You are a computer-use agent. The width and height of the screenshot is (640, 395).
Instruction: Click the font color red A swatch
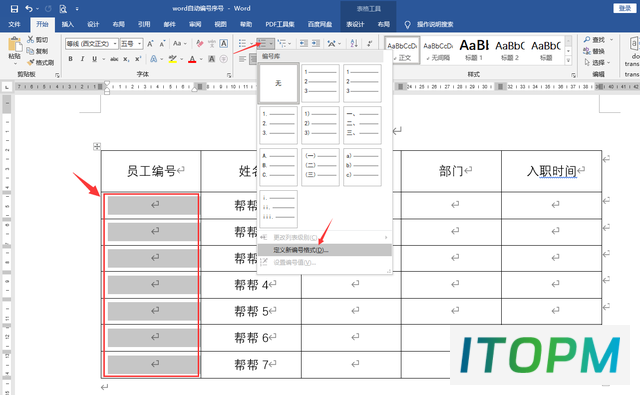tap(193, 59)
